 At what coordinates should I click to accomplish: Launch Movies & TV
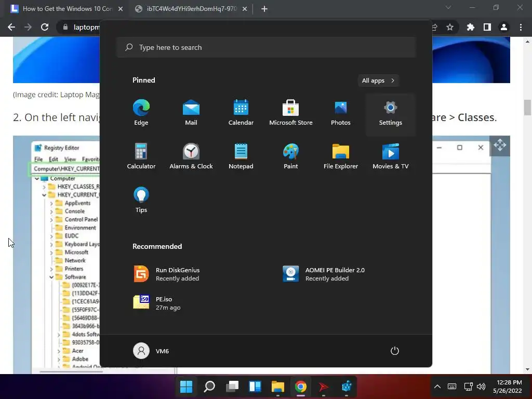point(391,156)
